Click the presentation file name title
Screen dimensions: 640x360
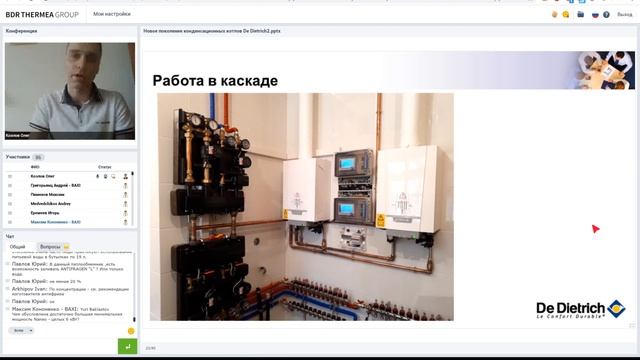point(212,31)
